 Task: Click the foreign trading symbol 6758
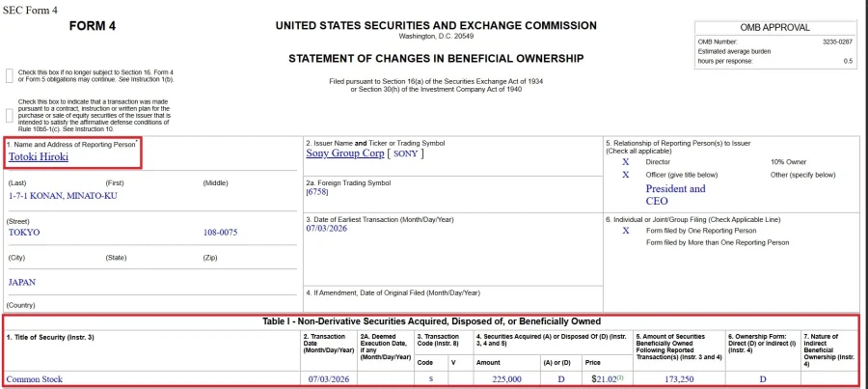[x=317, y=192]
